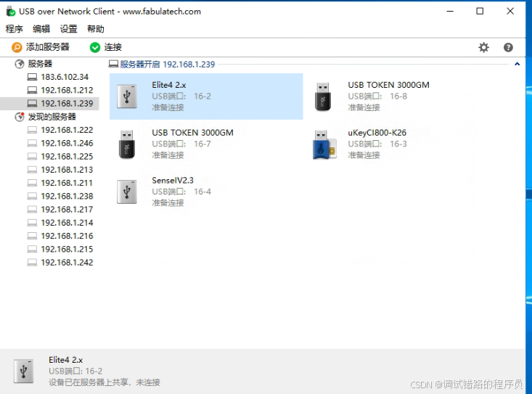532x394 pixels.
Task: Select server 183.6.102.34
Action: (65, 77)
